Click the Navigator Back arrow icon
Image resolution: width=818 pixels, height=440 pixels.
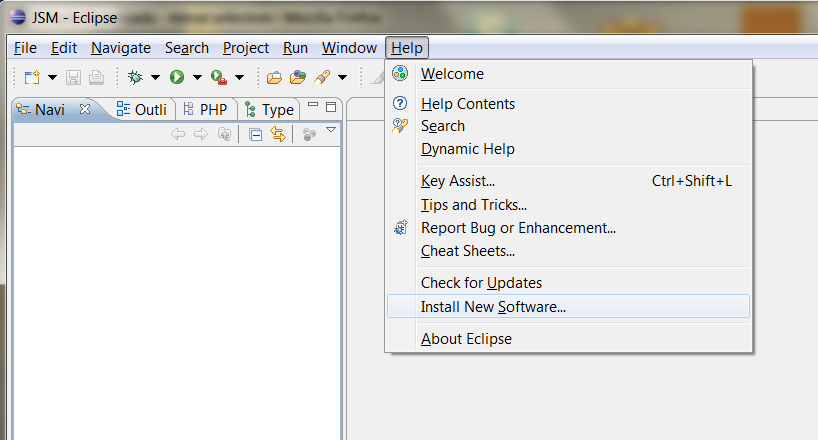click(178, 134)
